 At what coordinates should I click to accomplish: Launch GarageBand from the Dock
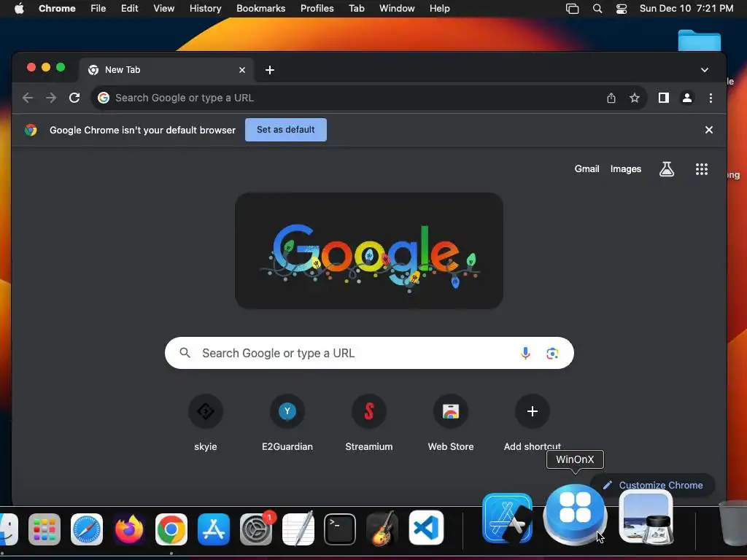click(x=382, y=529)
